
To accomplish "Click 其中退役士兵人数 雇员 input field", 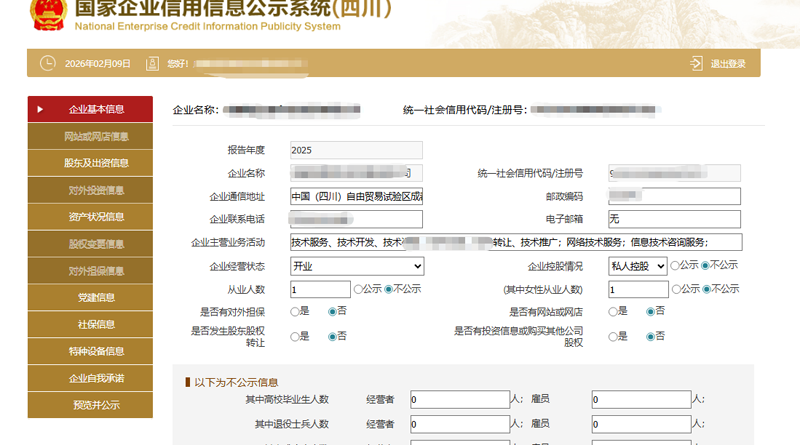I will click(641, 424).
